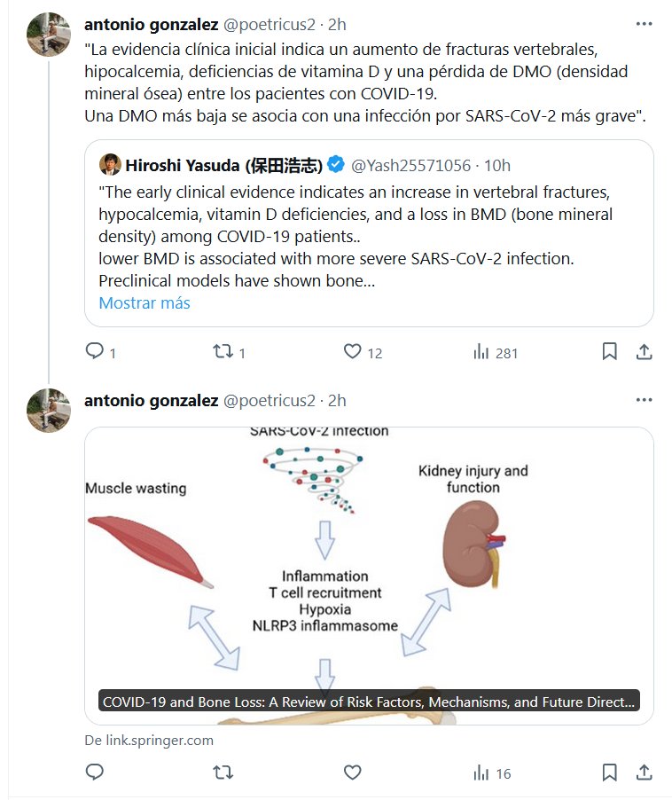Expand quoted tweet with Mostrar más

pos(145,302)
